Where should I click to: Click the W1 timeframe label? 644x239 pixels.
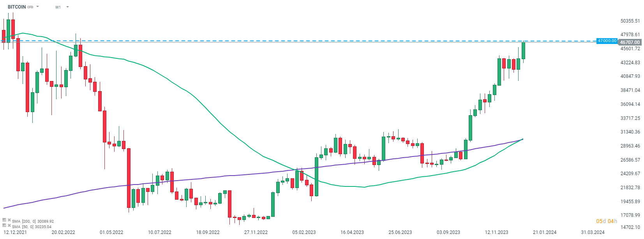tap(58, 7)
